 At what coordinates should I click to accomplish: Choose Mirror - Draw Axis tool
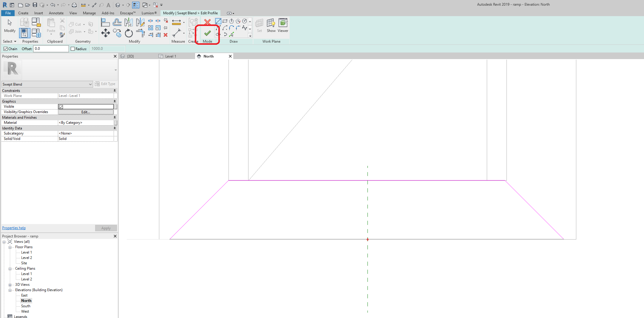coord(140,23)
